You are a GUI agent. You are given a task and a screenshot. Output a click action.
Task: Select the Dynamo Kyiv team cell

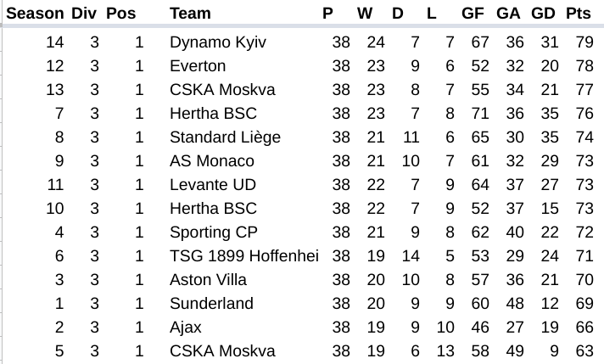pos(217,42)
